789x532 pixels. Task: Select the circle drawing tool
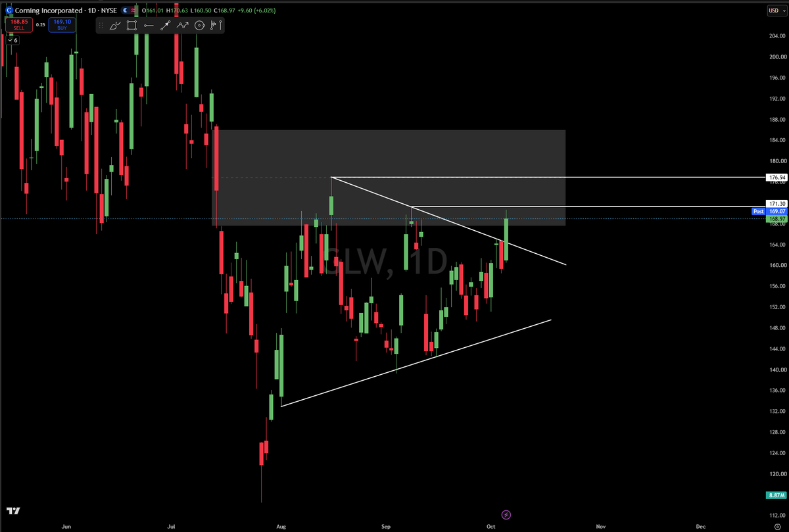click(x=200, y=26)
